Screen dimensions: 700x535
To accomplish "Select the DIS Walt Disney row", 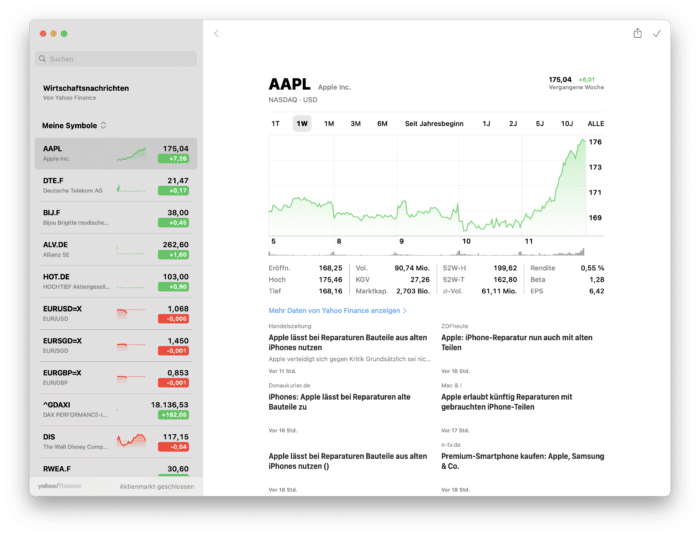I will pos(116,442).
